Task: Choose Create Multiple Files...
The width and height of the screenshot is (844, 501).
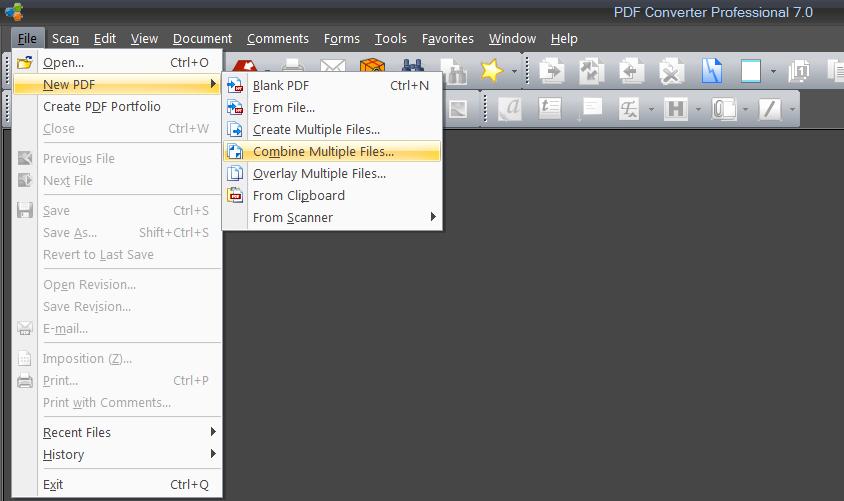Action: pos(332,130)
